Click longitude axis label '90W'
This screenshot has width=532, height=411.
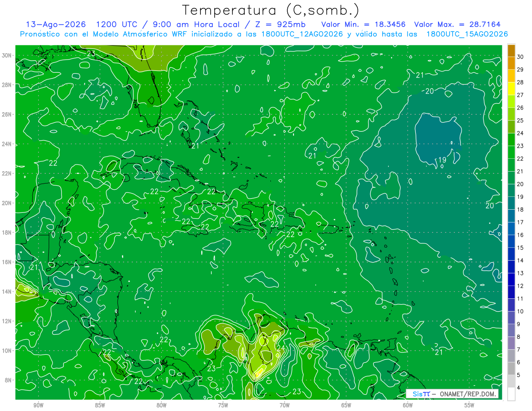[39, 405]
